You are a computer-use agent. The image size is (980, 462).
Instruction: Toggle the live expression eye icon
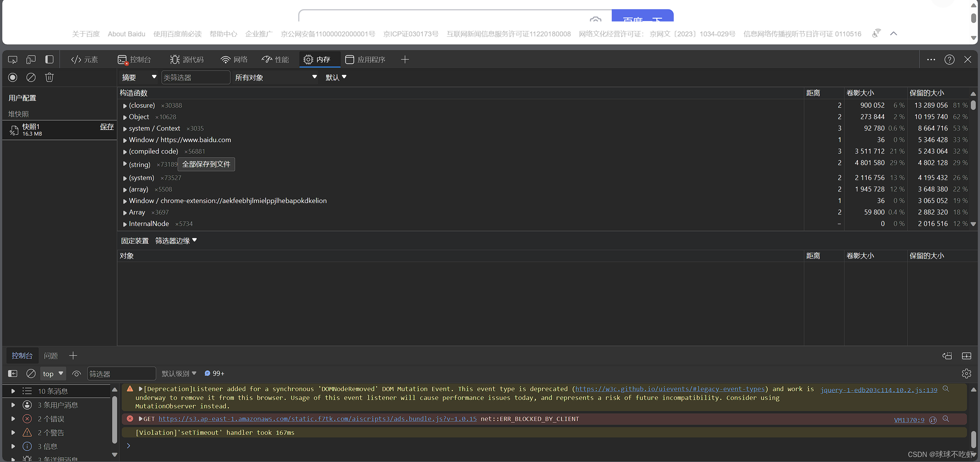[77, 374]
